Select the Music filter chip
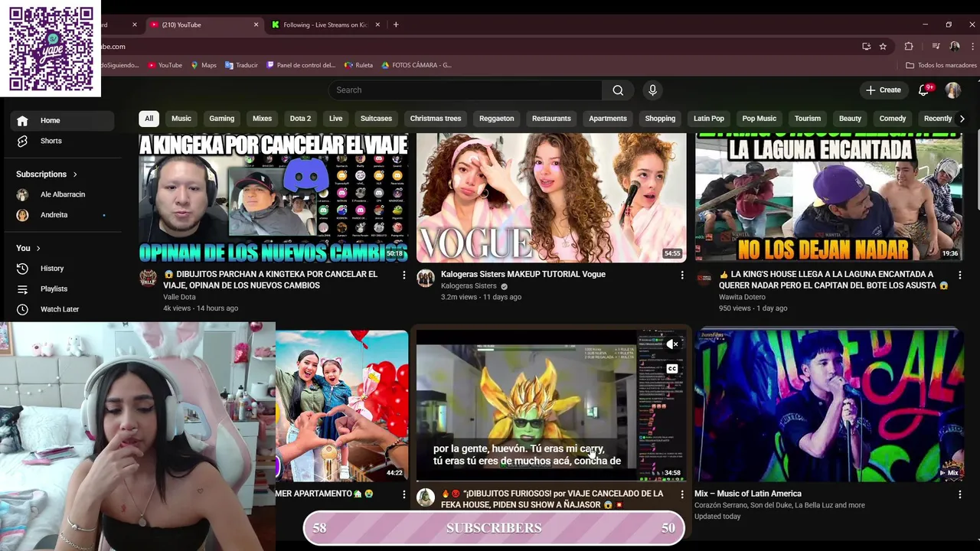This screenshot has width=980, height=551. coord(181,119)
